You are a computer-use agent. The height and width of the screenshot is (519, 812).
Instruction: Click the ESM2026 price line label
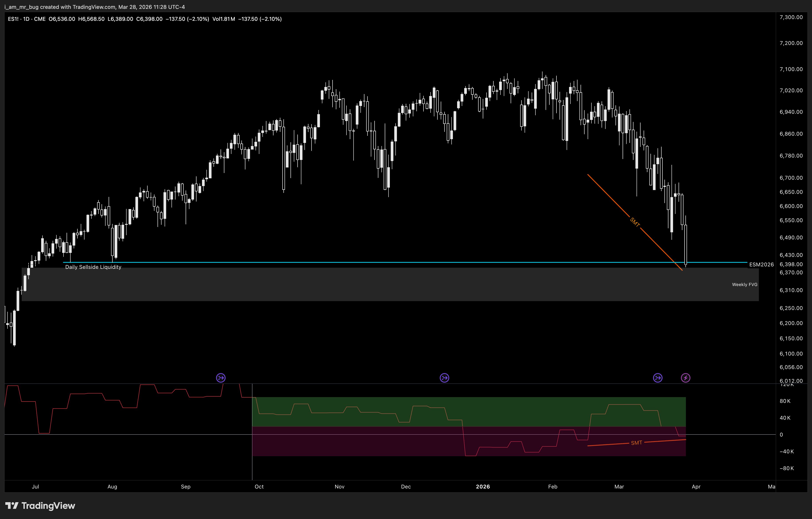(x=761, y=265)
